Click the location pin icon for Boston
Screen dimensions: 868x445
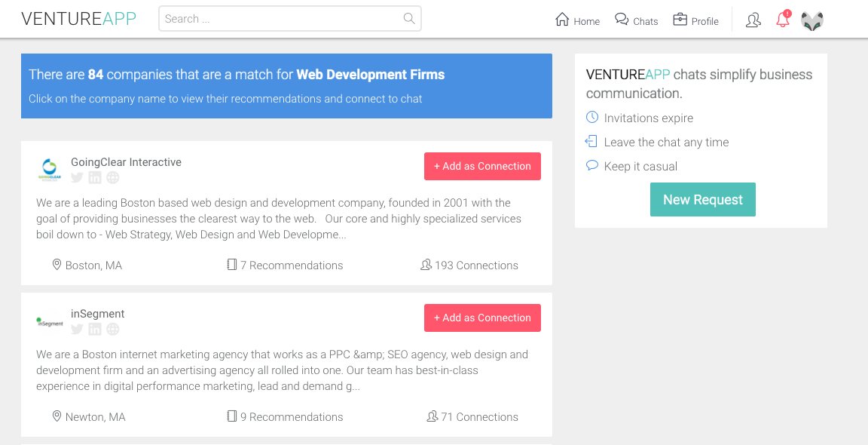(x=57, y=264)
